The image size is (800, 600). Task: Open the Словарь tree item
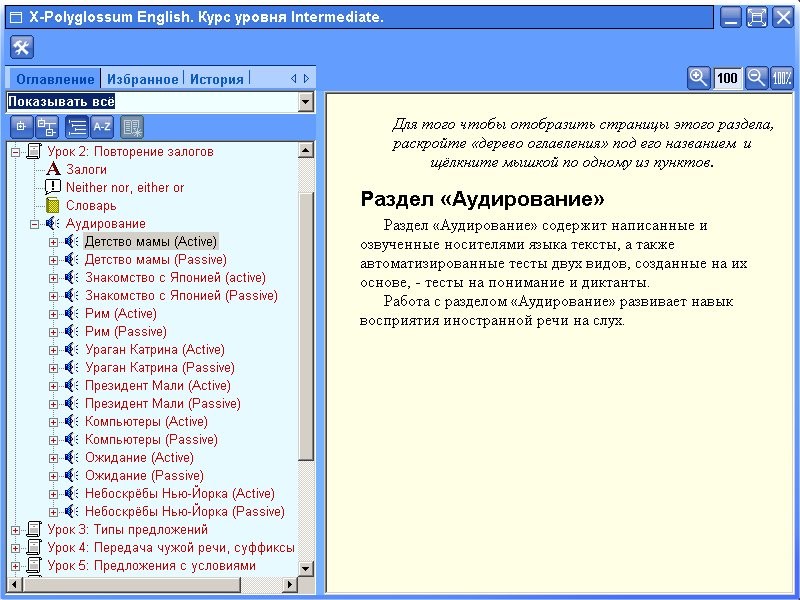pos(91,205)
